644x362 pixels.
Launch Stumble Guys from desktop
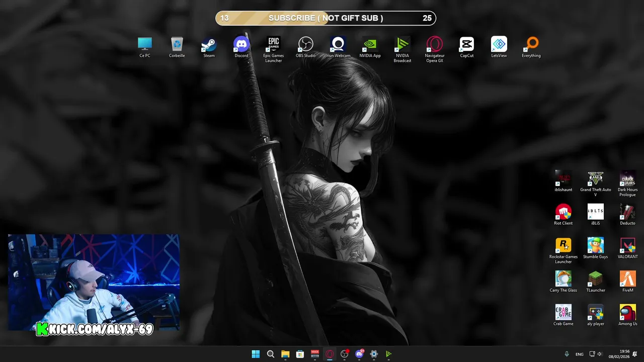[596, 248]
